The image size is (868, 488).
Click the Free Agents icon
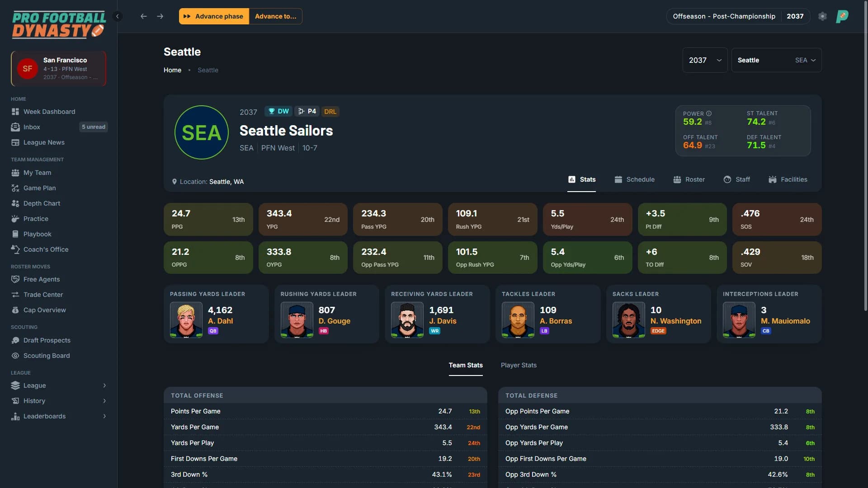(x=15, y=279)
